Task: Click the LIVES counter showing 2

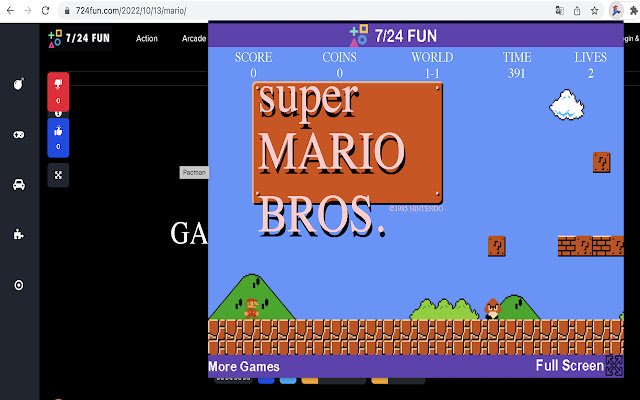Action: (x=590, y=65)
